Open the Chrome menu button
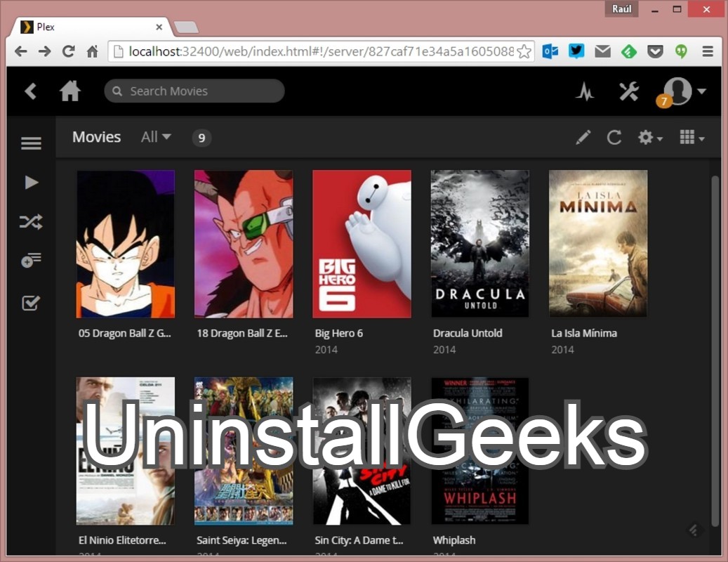The height and width of the screenshot is (562, 728). (708, 51)
